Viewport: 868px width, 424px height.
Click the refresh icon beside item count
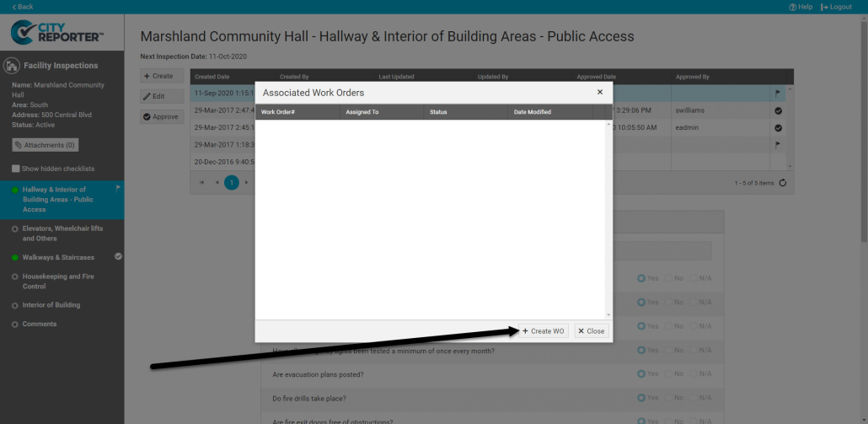pos(783,183)
